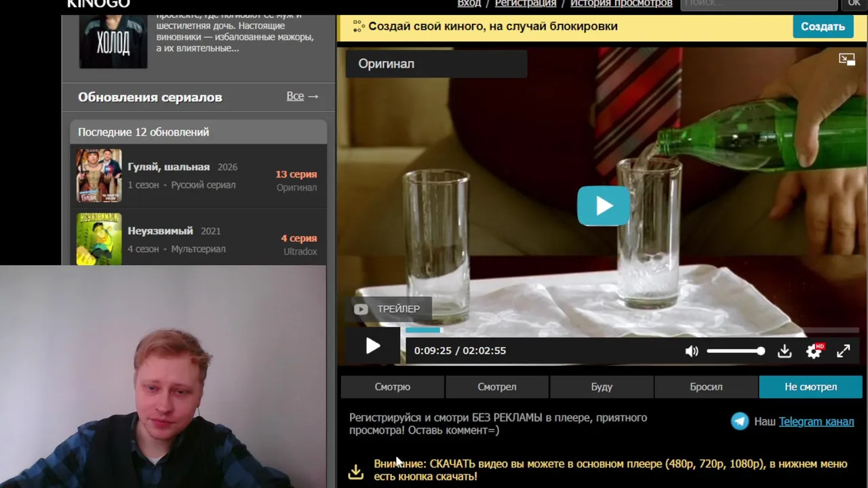
Task: Click the Последние 12 обновлений header
Action: (144, 132)
